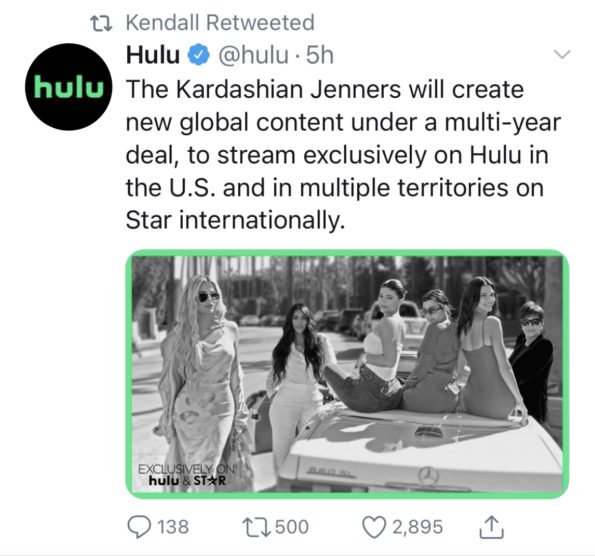Click the 2,895 likes count

pyautogui.click(x=417, y=527)
